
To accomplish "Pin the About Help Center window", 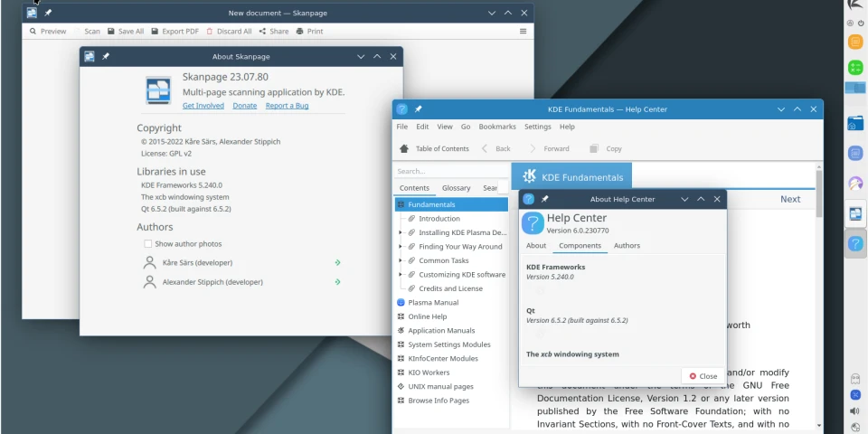I will 544,199.
